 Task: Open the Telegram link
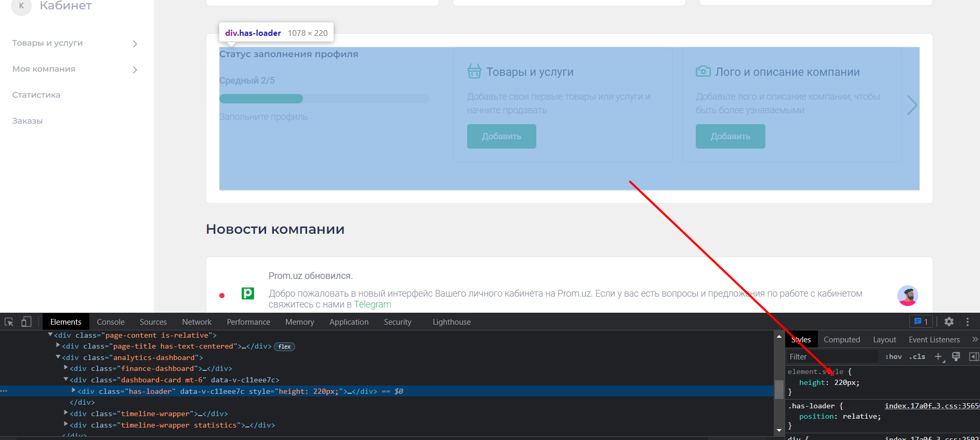pyautogui.click(x=373, y=305)
